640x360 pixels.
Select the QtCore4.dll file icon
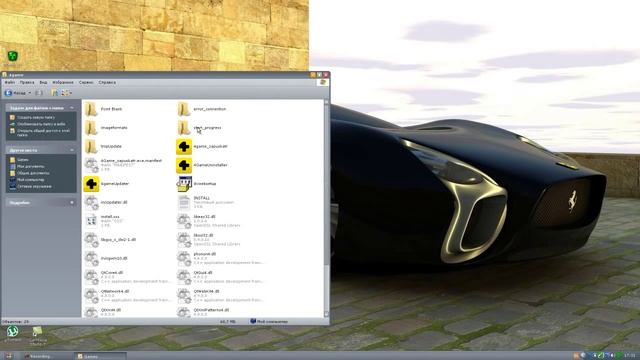[x=91, y=277]
